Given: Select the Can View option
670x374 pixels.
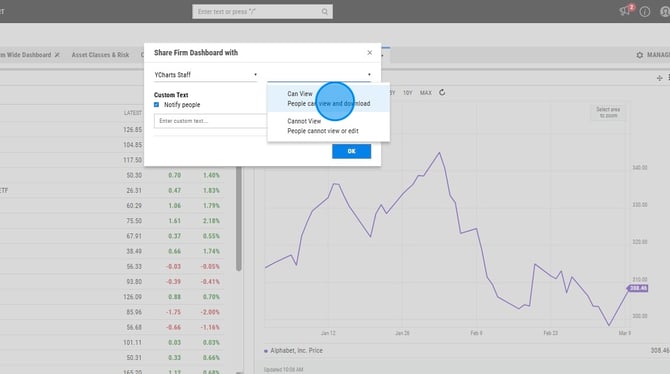Looking at the screenshot, I should tap(328, 98).
